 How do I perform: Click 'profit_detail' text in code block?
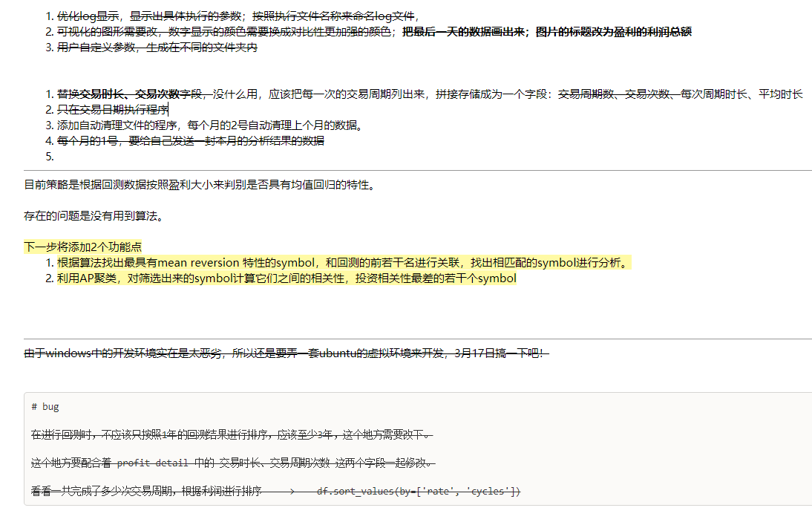152,463
